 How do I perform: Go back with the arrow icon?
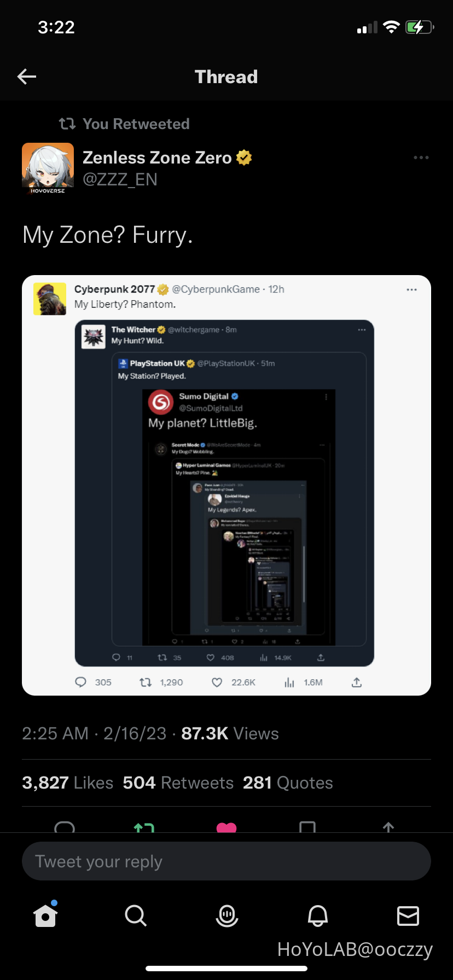[27, 77]
